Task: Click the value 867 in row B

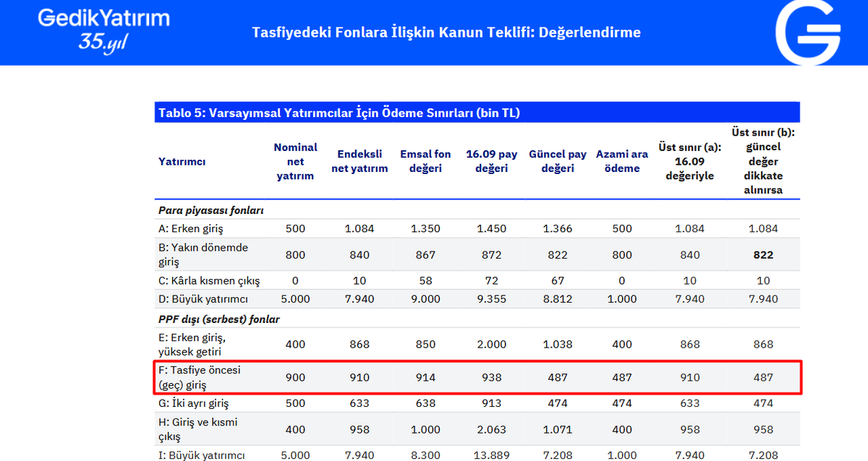Action: pyautogui.click(x=425, y=254)
